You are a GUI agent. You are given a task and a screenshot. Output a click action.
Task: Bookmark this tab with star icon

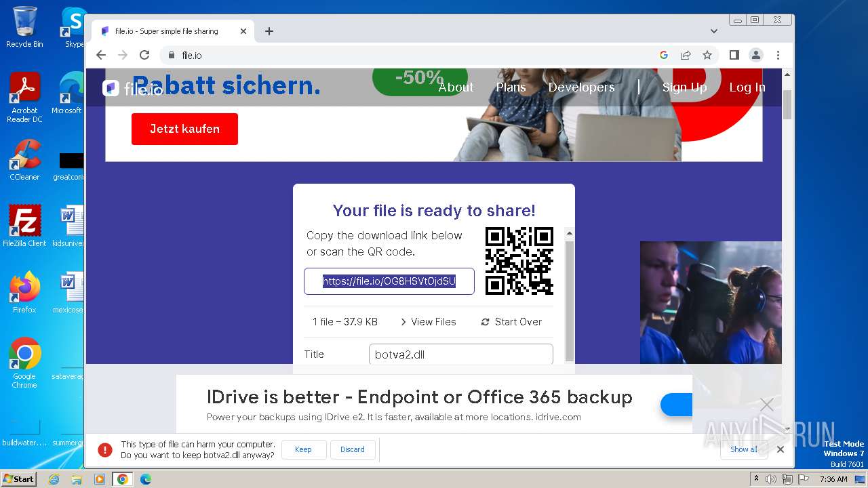707,55
